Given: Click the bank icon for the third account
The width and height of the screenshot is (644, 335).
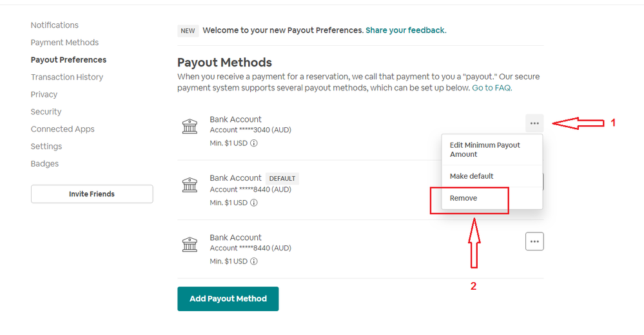Looking at the screenshot, I should [190, 245].
